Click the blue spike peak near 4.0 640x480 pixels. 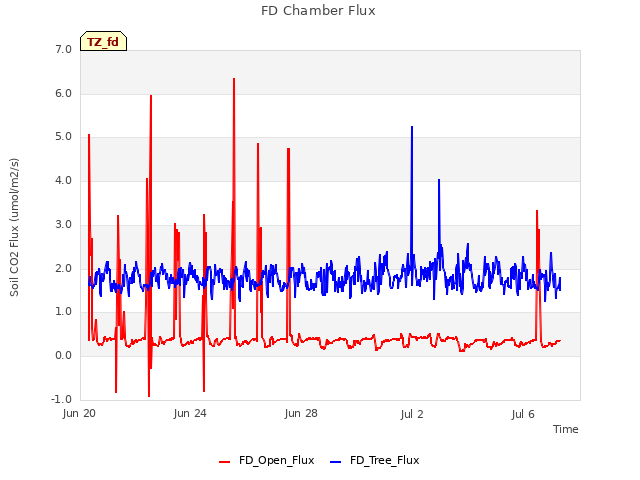[439, 180]
